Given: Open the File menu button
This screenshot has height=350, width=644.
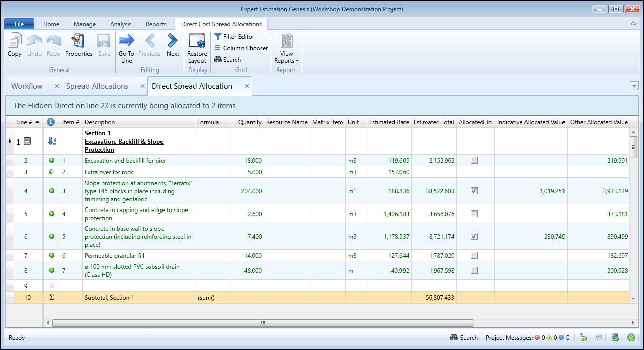Looking at the screenshot, I should 19,24.
